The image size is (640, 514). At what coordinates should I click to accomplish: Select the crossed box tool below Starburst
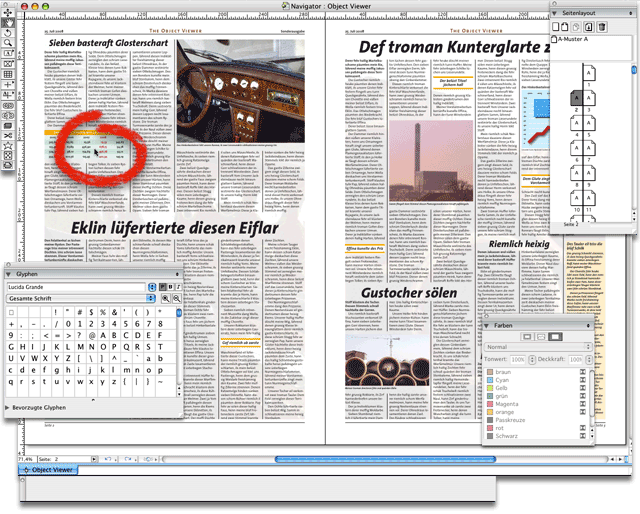pyautogui.click(x=8, y=155)
